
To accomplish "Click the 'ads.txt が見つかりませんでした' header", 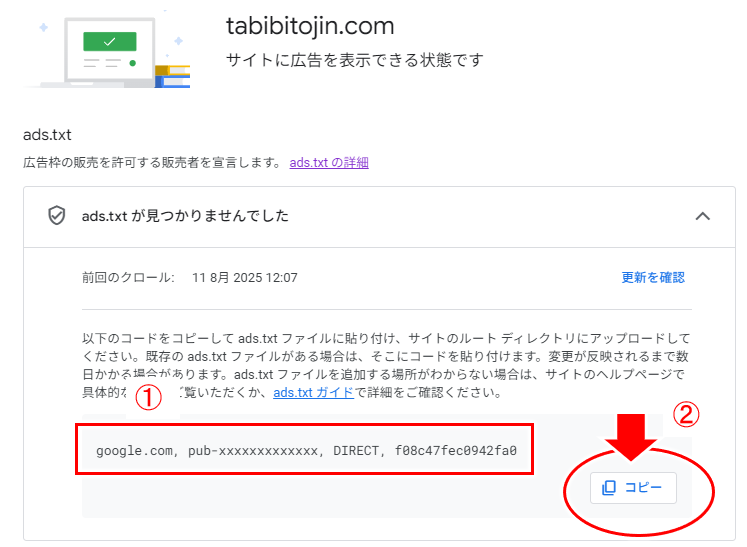I will click(185, 216).
